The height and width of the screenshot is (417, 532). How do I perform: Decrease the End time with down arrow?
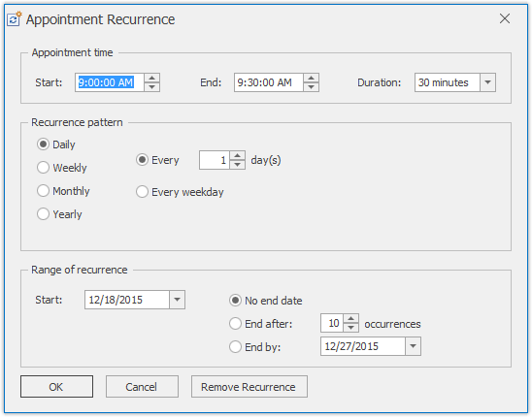[x=311, y=86]
